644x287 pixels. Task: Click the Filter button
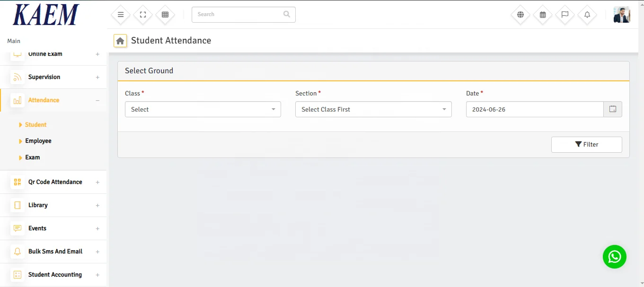coord(586,145)
